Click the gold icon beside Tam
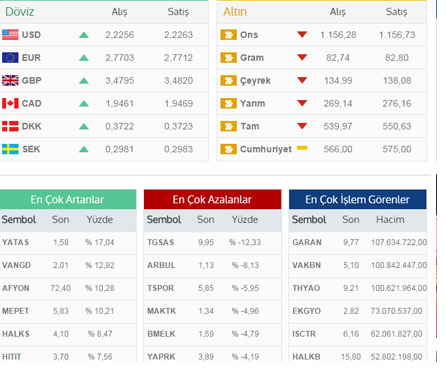 click(x=228, y=126)
